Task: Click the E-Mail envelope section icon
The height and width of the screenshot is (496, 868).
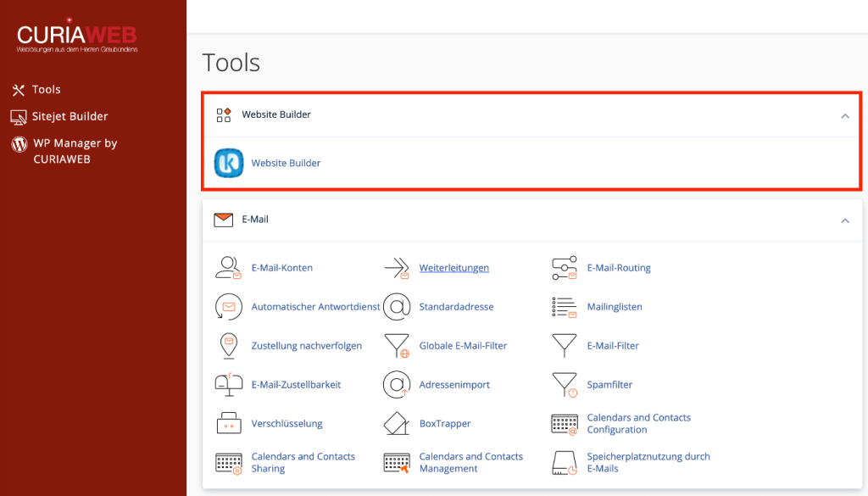Action: (x=224, y=220)
